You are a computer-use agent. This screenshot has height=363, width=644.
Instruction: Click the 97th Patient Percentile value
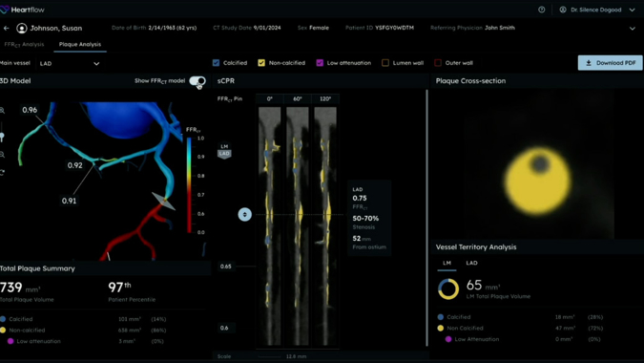pos(119,287)
